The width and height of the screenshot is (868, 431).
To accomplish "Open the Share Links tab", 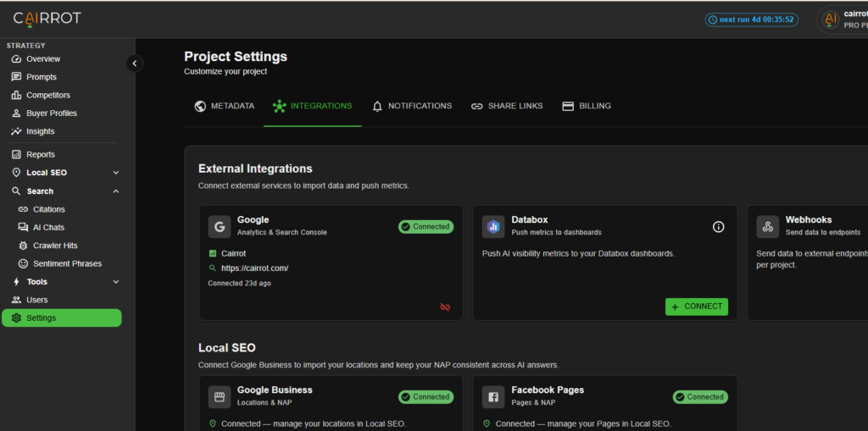I will [x=507, y=106].
